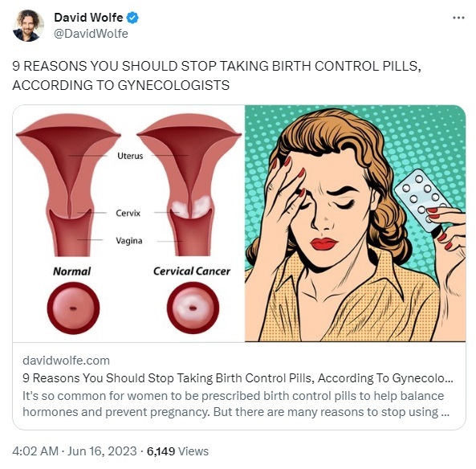Click the Normal cervix circle image

(73, 308)
